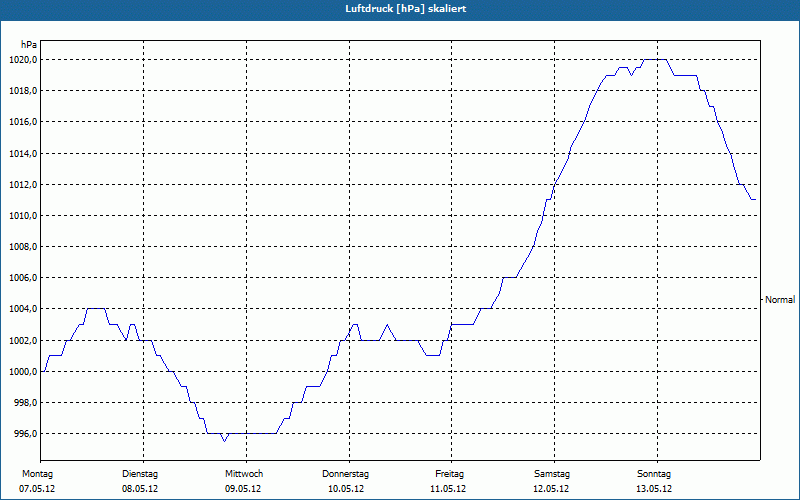Click the date 13.05.12
This screenshot has height=500, width=800.
(x=654, y=489)
